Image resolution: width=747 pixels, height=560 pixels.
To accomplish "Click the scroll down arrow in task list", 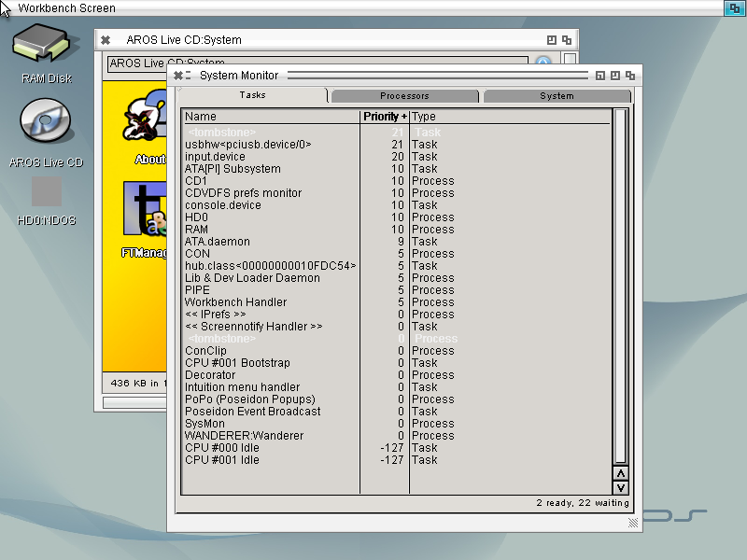I will tap(620, 487).
